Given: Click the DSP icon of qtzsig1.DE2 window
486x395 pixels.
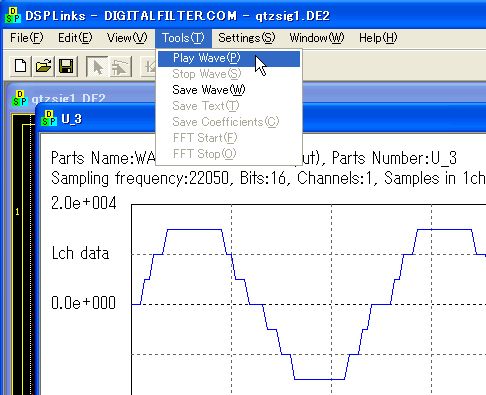Looking at the screenshot, I should tap(20, 98).
